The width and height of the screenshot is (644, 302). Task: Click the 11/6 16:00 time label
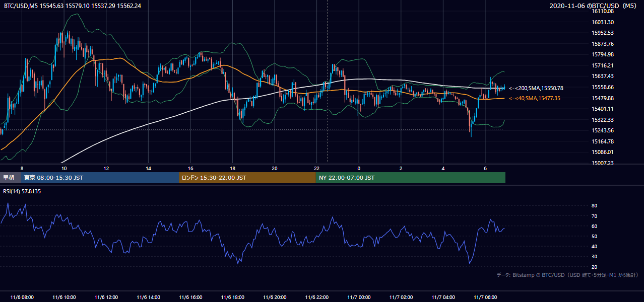click(x=190, y=297)
